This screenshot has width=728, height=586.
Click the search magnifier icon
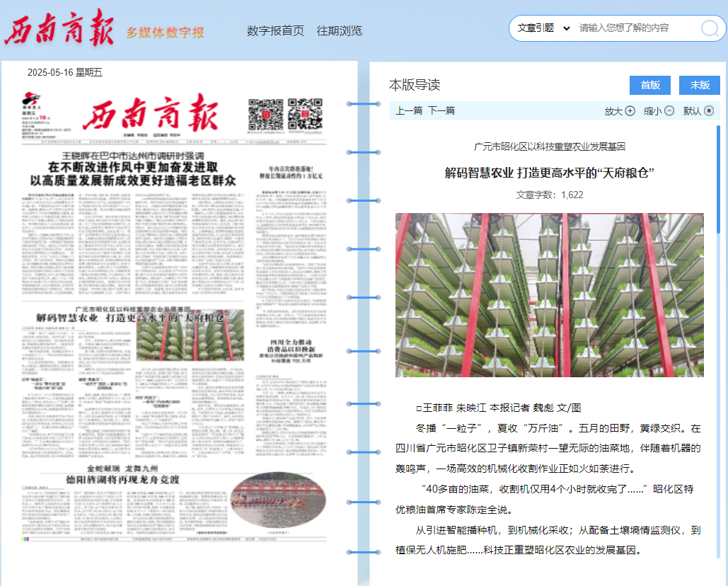709,28
